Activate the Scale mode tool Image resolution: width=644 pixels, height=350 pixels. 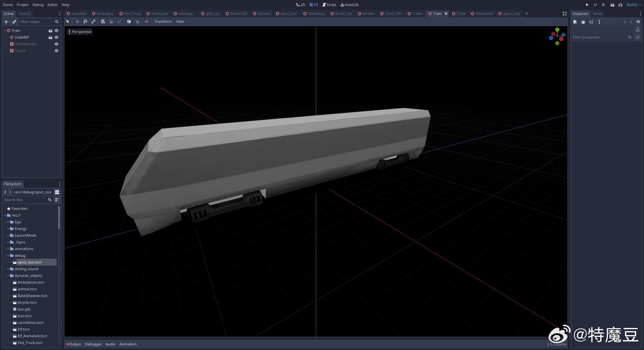coord(93,22)
